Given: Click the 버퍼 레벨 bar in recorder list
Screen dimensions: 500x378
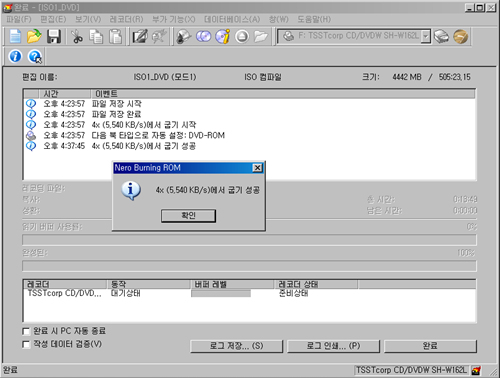Looking at the screenshot, I should coord(221,293).
